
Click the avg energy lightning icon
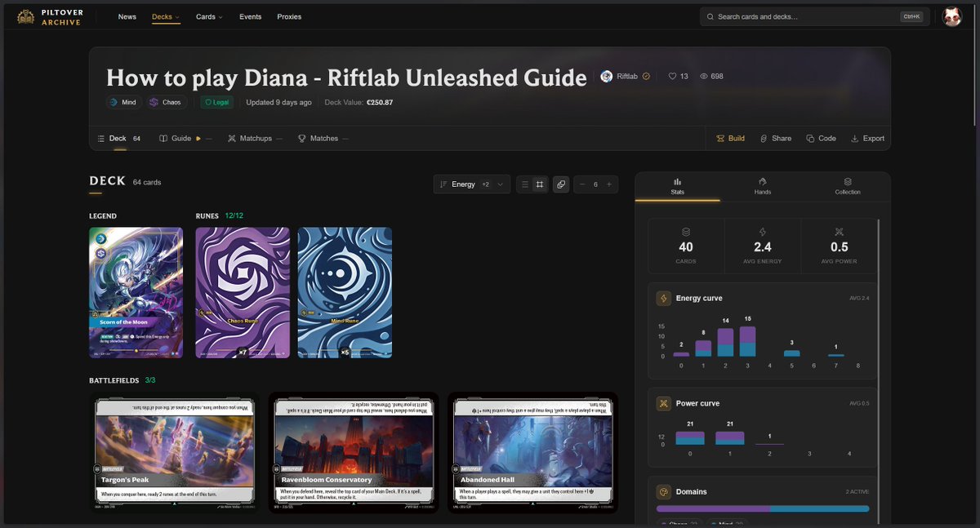763,232
